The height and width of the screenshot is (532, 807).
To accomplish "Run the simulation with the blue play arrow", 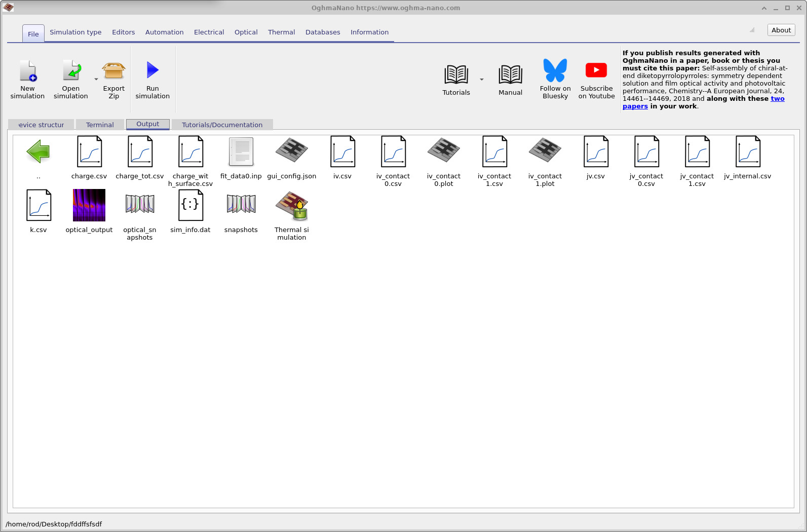I will 152,70.
